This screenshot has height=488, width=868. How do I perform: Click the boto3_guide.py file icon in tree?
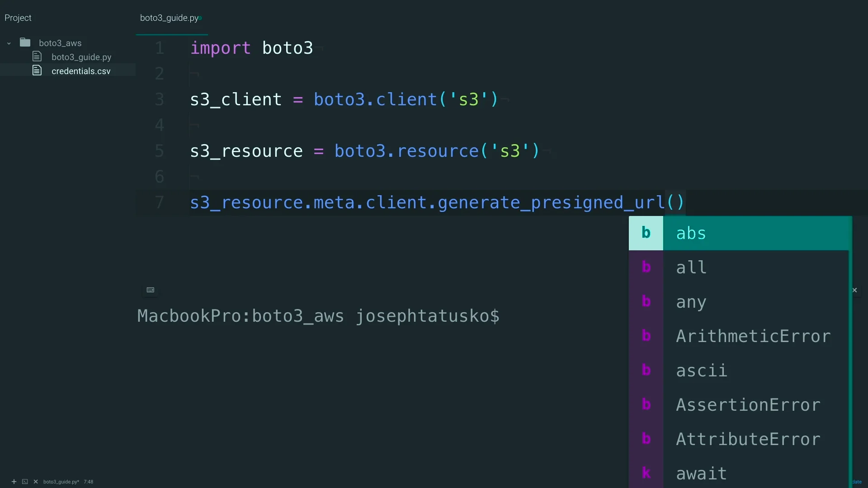pos(37,56)
